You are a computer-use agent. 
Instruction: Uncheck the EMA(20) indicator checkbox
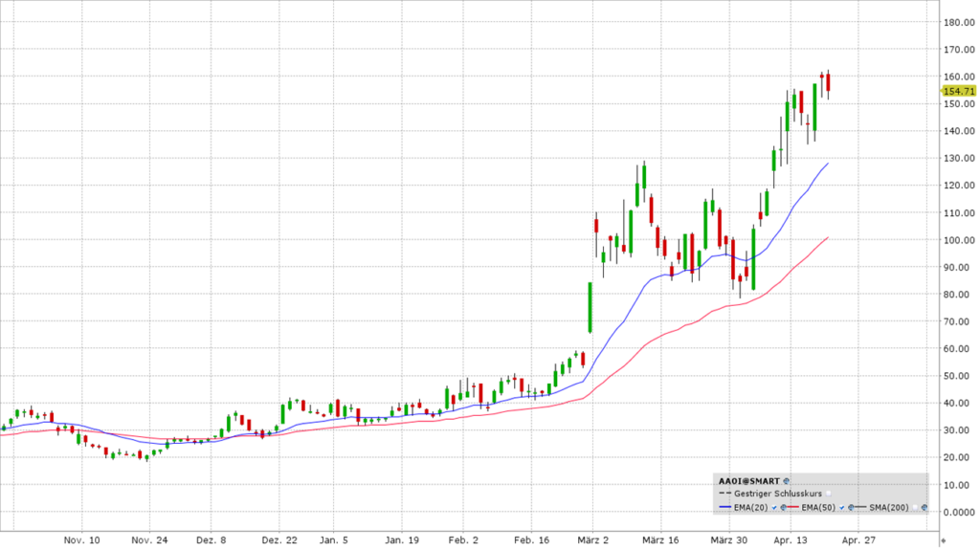(x=774, y=507)
